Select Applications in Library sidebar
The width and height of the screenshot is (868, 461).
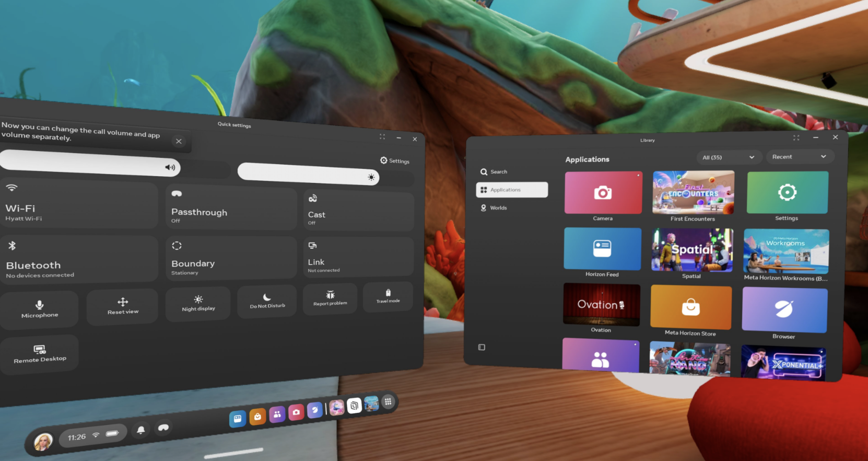(511, 190)
